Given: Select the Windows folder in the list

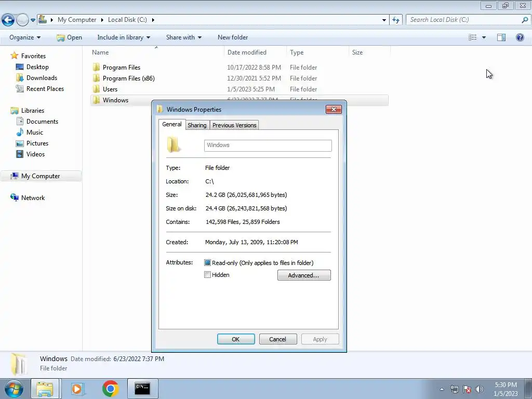Looking at the screenshot, I should 115,100.
